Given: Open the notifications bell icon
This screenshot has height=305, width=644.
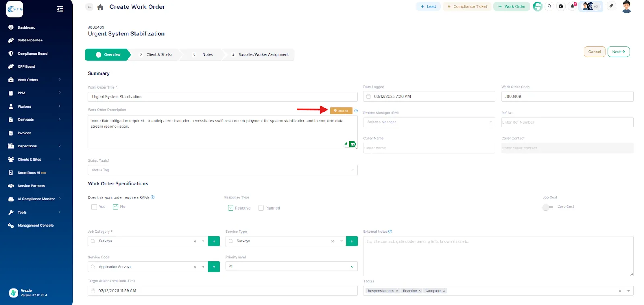Looking at the screenshot, I should click(x=572, y=6).
